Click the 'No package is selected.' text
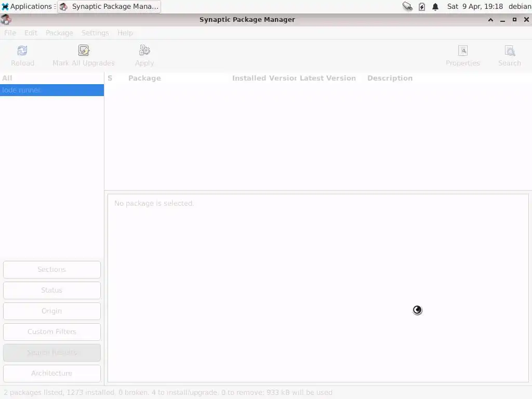 (154, 203)
